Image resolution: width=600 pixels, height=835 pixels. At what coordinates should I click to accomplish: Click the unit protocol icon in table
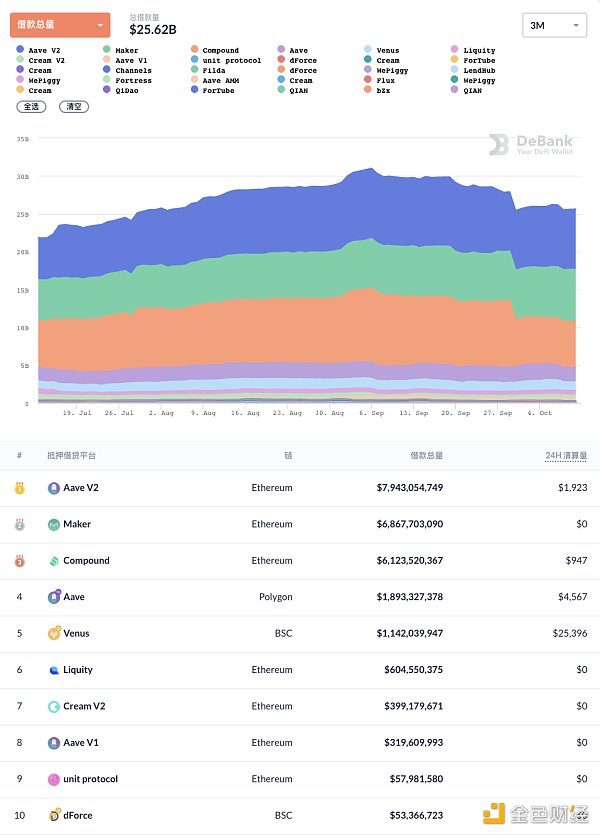tap(54, 779)
